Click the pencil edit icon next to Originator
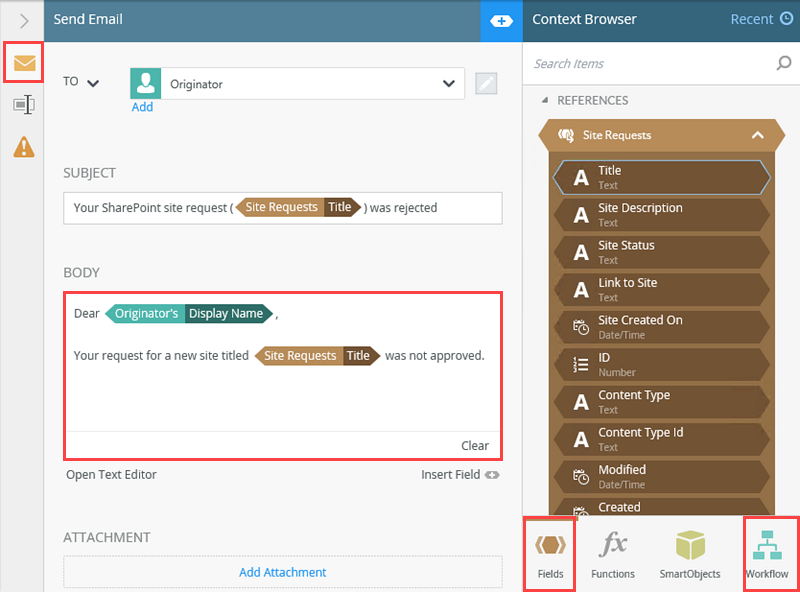The width and height of the screenshot is (800, 592). (x=486, y=82)
